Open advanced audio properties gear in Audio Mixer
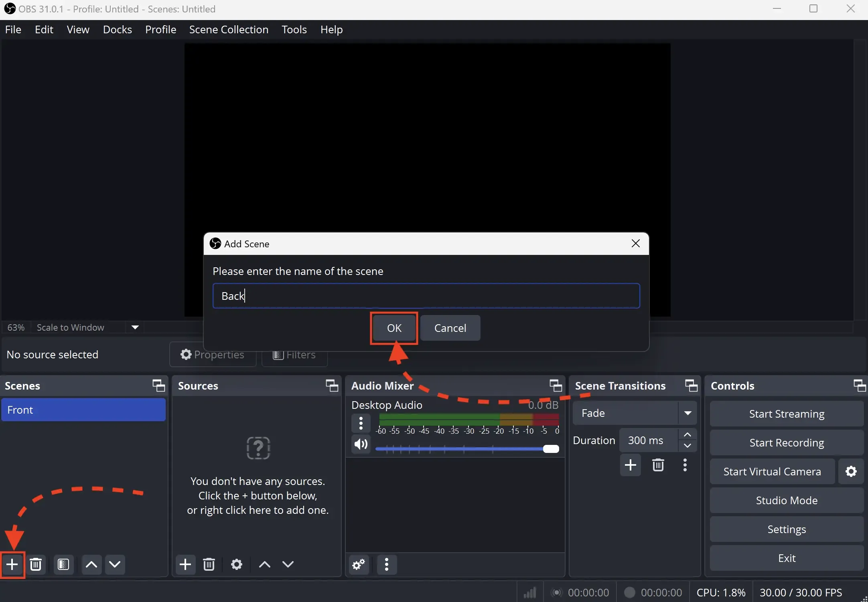Image resolution: width=868 pixels, height=602 pixels. 358,564
